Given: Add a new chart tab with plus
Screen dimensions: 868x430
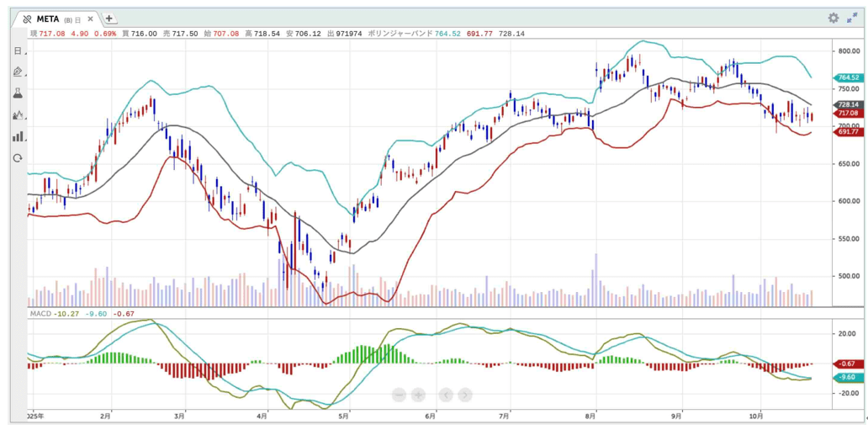Looking at the screenshot, I should click(x=109, y=19).
